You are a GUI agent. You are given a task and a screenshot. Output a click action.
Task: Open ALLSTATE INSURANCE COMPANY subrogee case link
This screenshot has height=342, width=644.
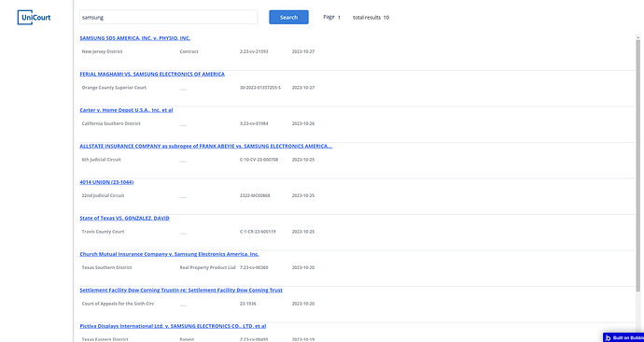(x=206, y=146)
